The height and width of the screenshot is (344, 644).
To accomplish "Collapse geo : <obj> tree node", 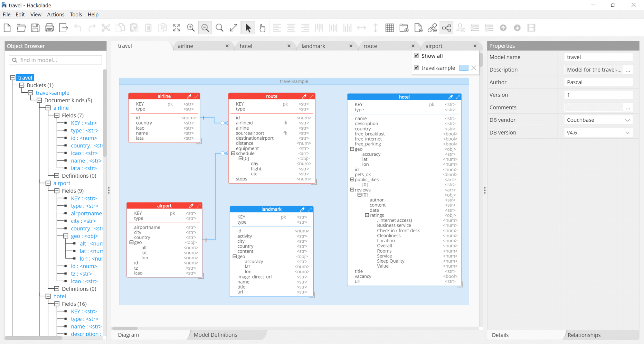I will (x=66, y=236).
